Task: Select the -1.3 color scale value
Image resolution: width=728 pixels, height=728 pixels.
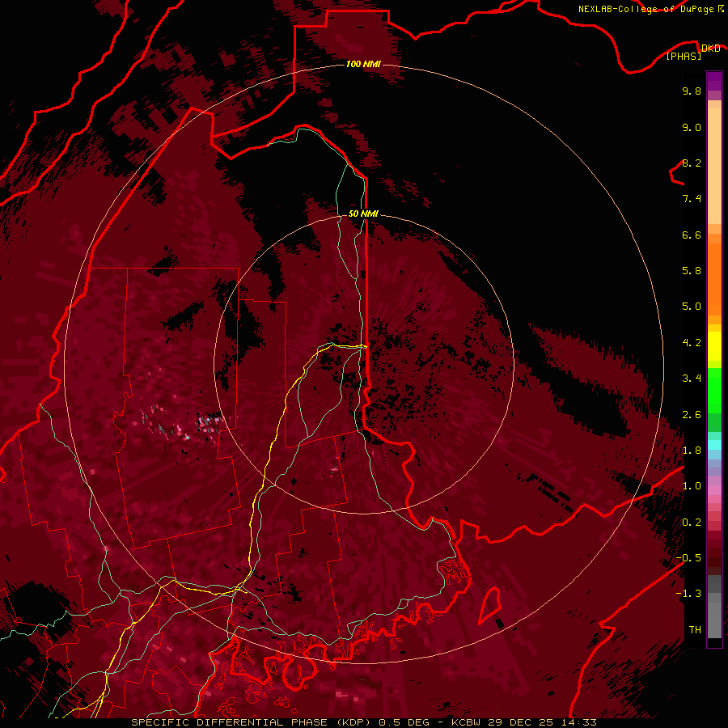Action: 688,594
